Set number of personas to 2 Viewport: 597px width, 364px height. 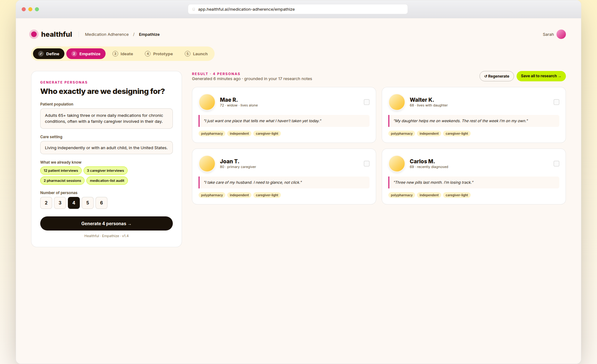click(46, 203)
